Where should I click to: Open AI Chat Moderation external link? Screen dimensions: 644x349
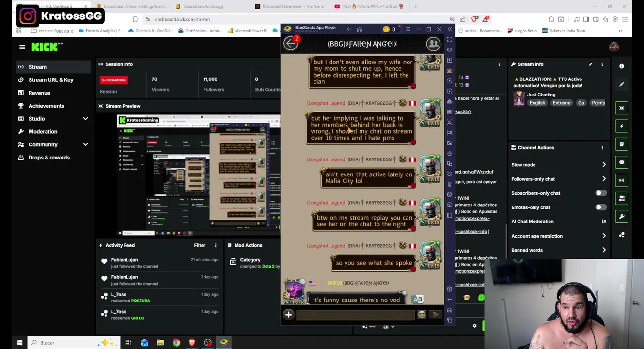tap(604, 222)
